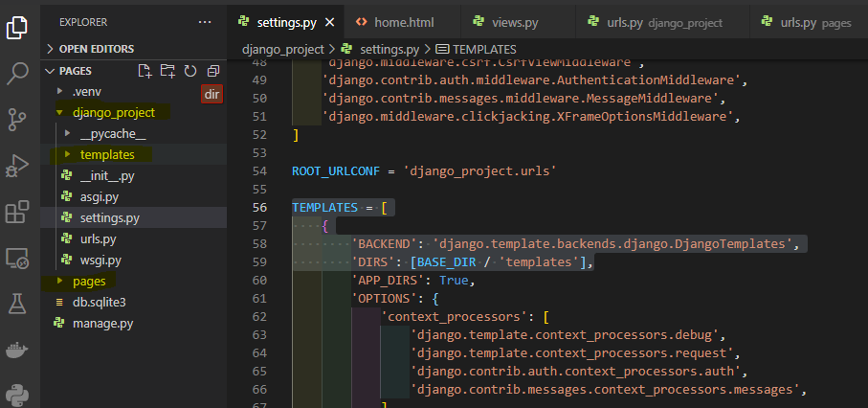Close the settings.py editor tab
This screenshot has height=408, width=868.
(x=329, y=22)
